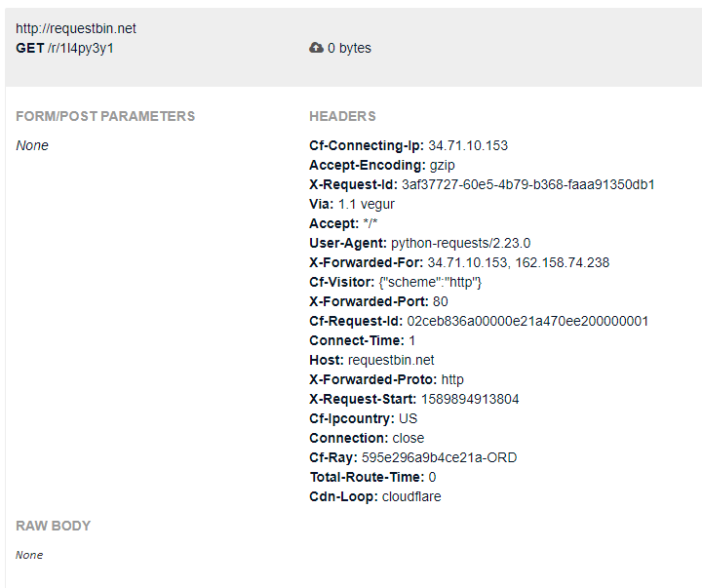Click the X-Forwarded-For IP addresses line
This screenshot has width=702, height=588.
point(459,262)
